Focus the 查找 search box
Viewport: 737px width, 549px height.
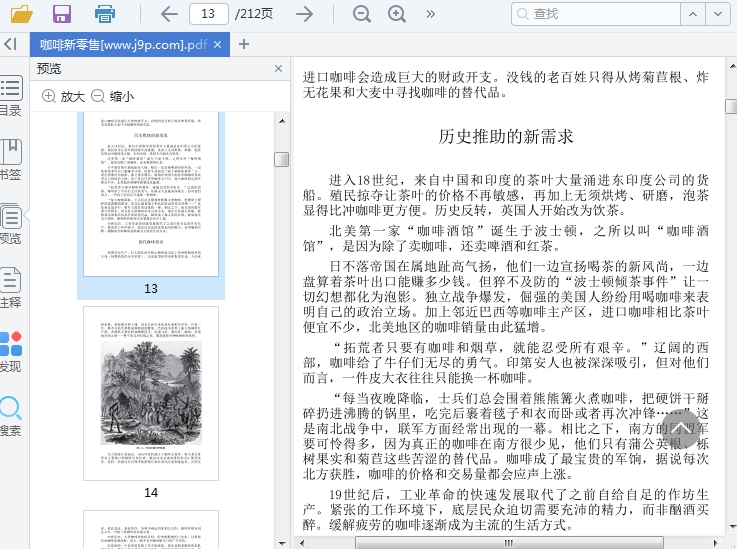coord(596,14)
